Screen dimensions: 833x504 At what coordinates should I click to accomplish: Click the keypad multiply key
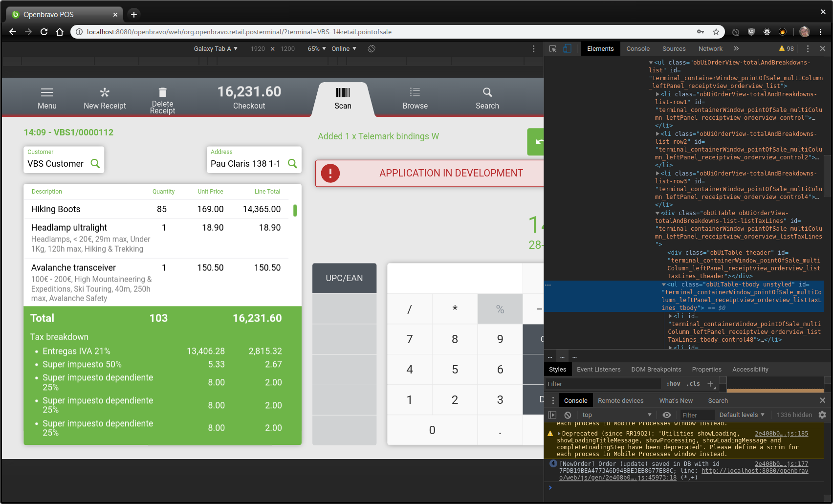pyautogui.click(x=455, y=309)
